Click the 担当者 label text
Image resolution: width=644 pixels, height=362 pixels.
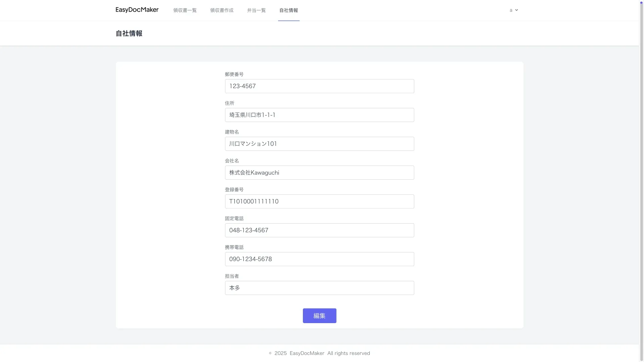click(x=232, y=276)
